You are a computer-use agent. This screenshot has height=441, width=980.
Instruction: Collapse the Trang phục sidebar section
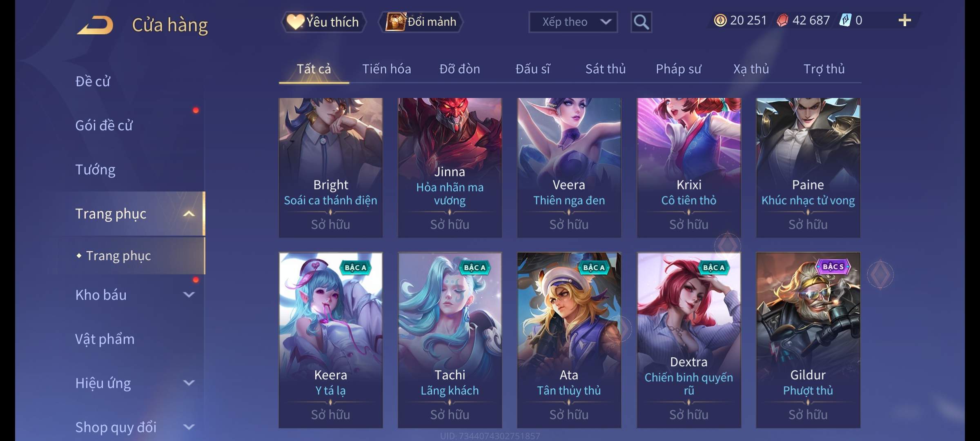(x=189, y=214)
